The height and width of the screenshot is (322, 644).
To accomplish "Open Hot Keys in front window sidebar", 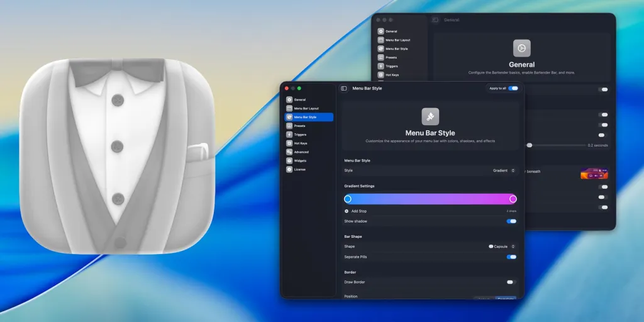I will coord(301,143).
